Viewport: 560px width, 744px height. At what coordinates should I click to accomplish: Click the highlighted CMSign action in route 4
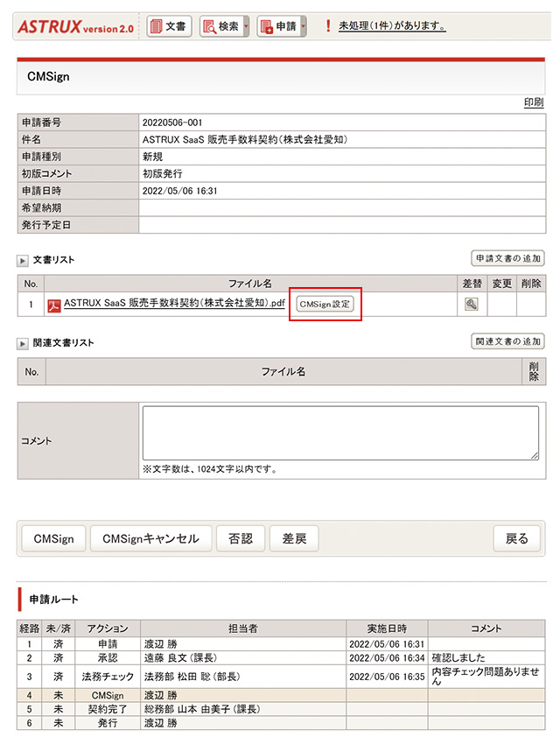click(108, 696)
